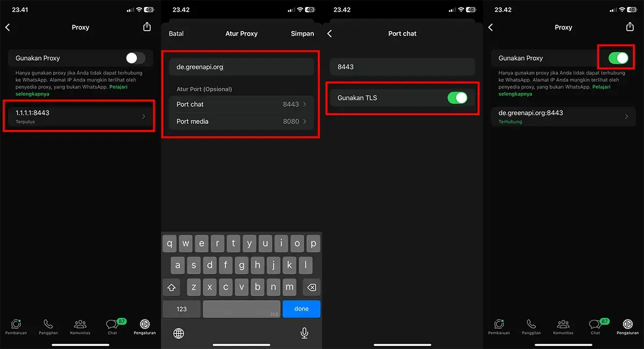This screenshot has height=349, width=644.
Task: Tap the share icon on the Proxy screen
Action: click(x=147, y=26)
